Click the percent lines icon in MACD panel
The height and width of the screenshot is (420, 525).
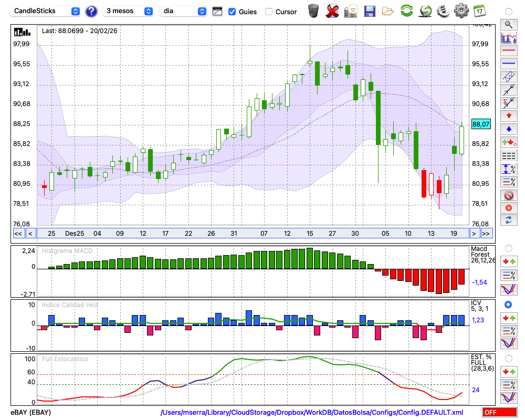tap(509, 275)
